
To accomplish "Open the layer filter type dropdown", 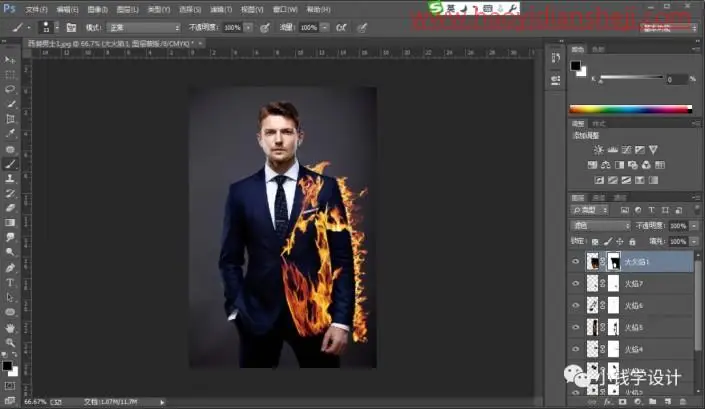I will [x=590, y=210].
